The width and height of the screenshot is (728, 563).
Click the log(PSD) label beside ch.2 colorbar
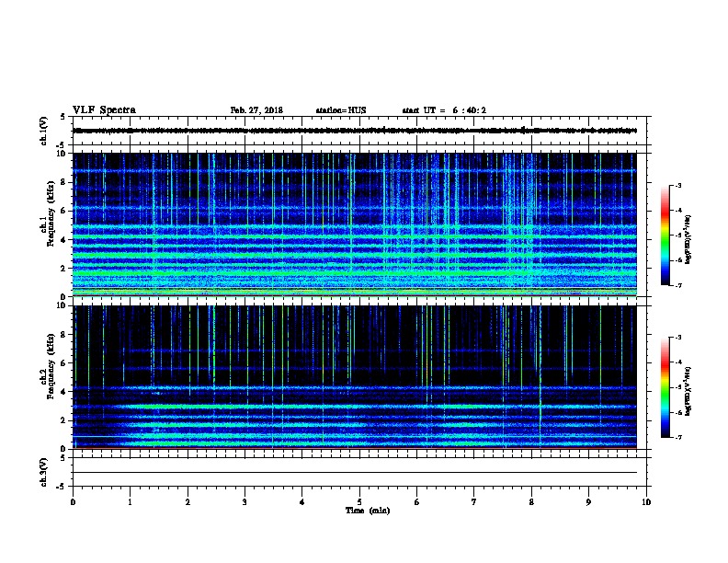click(x=688, y=392)
